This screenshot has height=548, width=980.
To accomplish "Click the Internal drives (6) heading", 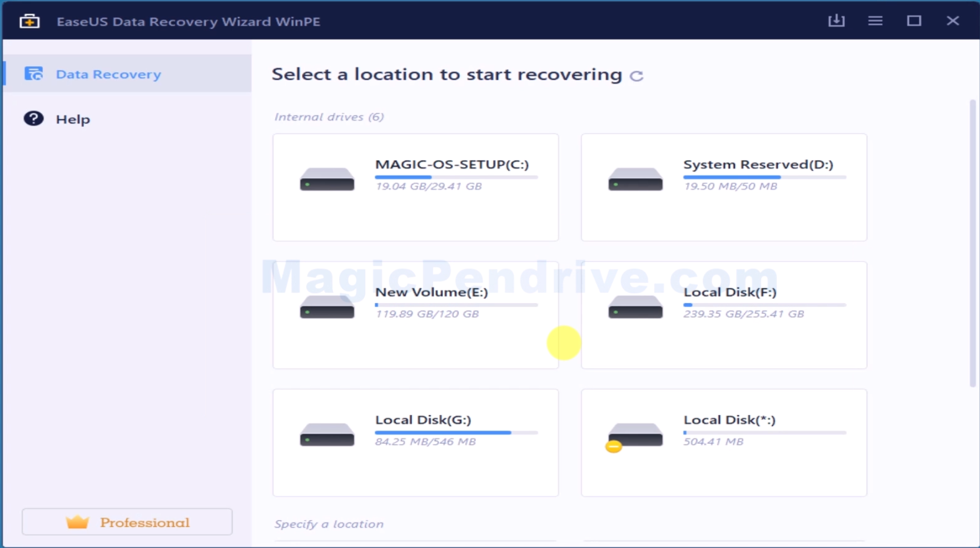I will (329, 117).
